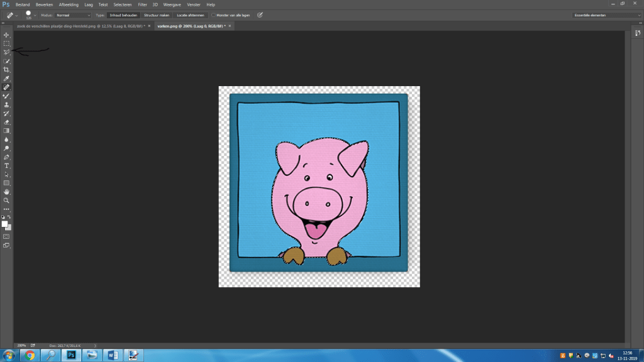Expand the Essentiële elementen workspace dropdown
This screenshot has width=644, height=362.
pos(606,14)
